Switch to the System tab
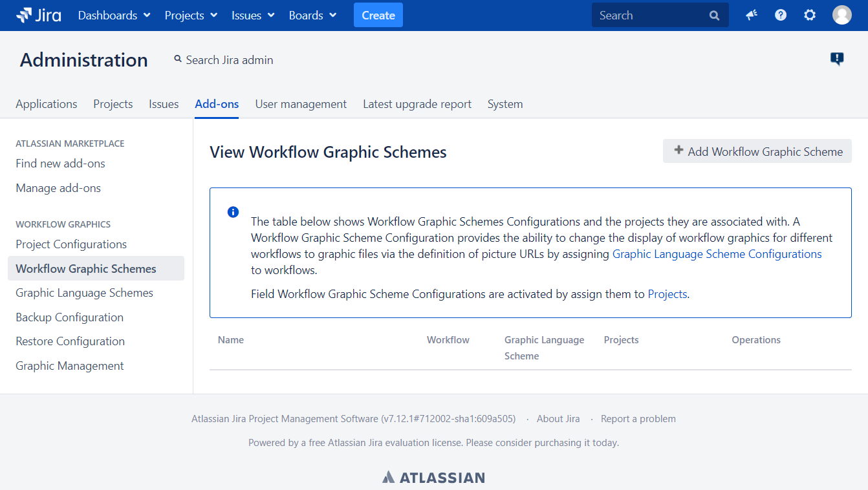868x490 pixels. pyautogui.click(x=505, y=104)
